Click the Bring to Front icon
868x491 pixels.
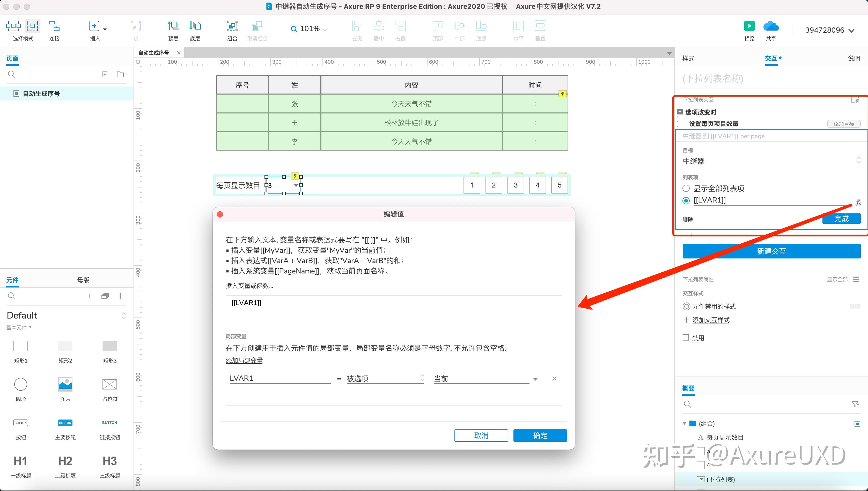click(x=173, y=26)
